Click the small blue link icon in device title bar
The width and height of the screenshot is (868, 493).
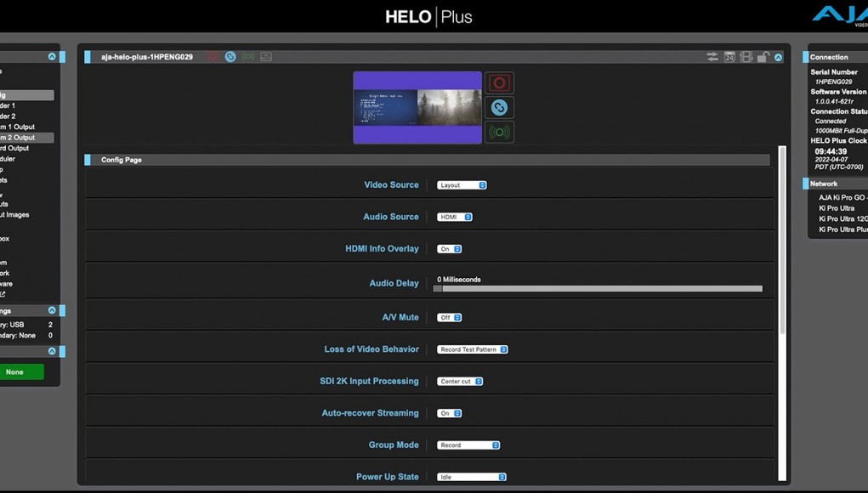point(230,57)
